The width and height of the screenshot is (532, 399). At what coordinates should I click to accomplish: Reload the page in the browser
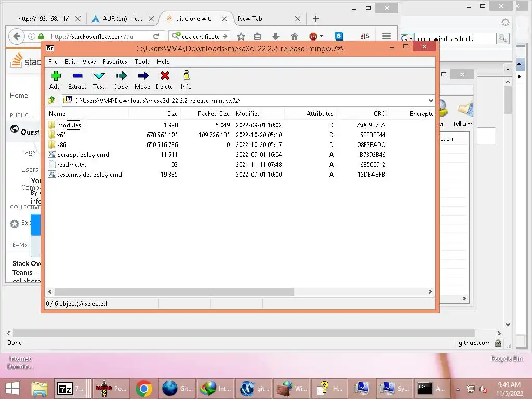coord(156,36)
